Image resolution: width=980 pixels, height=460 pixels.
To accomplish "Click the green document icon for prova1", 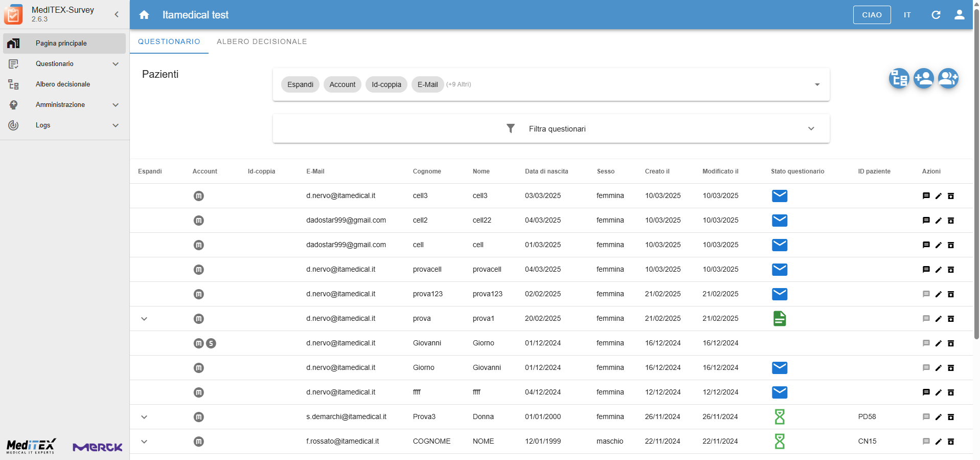I will pos(779,319).
